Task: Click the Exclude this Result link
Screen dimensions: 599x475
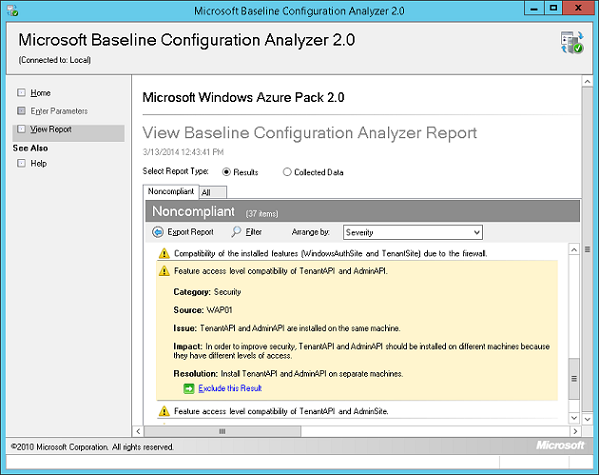Action: click(230, 388)
